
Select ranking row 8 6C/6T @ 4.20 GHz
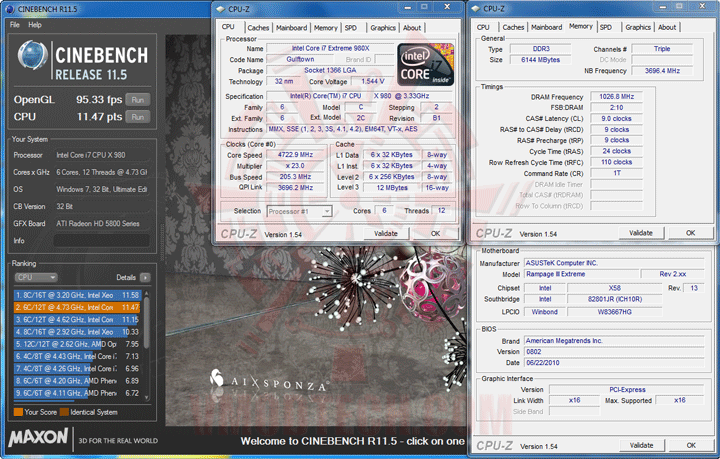[x=77, y=381]
